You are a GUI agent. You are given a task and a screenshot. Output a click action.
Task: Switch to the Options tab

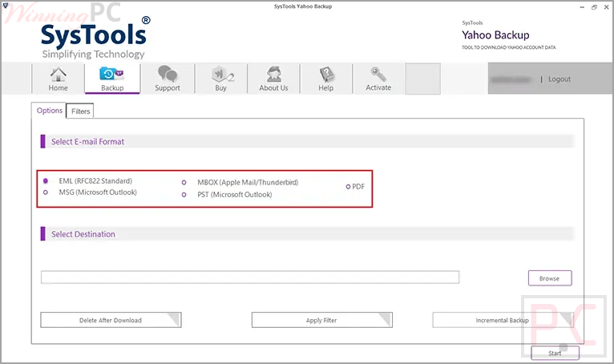click(x=50, y=111)
